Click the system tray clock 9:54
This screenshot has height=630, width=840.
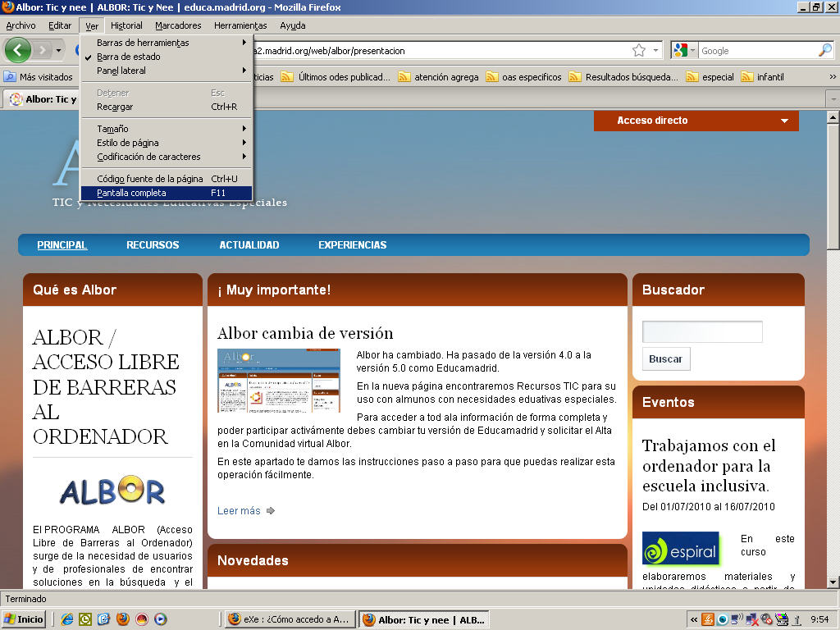pyautogui.click(x=819, y=619)
